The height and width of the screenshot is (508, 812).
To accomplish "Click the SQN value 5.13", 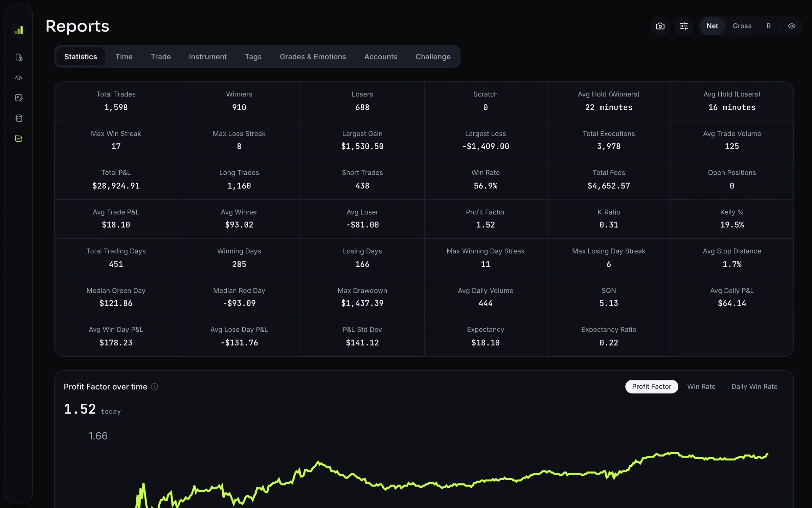I will coord(609,303).
